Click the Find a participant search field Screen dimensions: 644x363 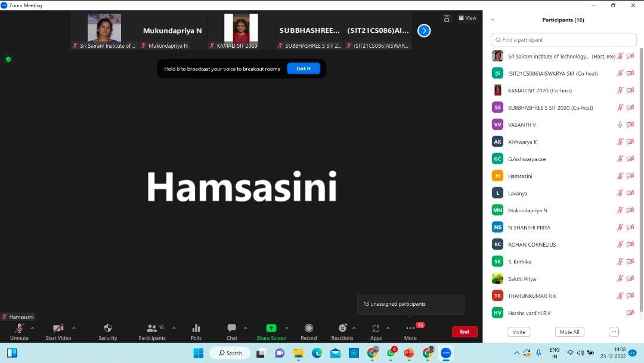[563, 40]
